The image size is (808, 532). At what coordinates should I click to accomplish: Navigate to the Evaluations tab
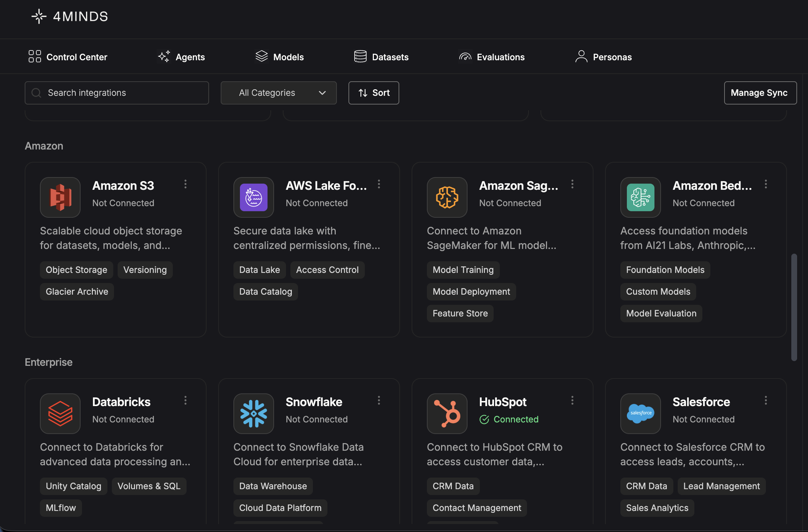point(492,57)
